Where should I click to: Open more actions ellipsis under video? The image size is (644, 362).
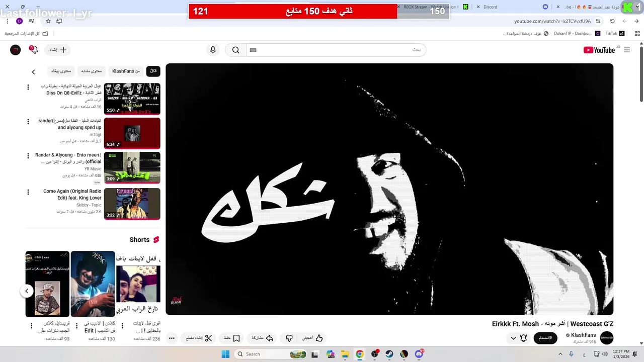(172, 338)
